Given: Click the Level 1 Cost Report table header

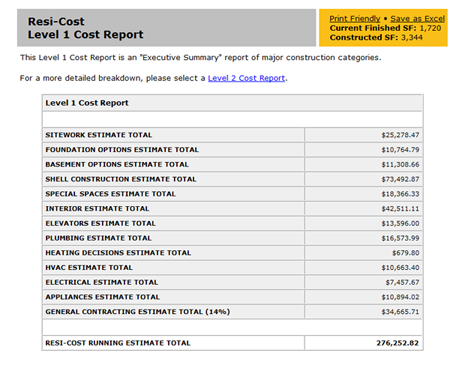Looking at the screenshot, I should pyautogui.click(x=87, y=103).
